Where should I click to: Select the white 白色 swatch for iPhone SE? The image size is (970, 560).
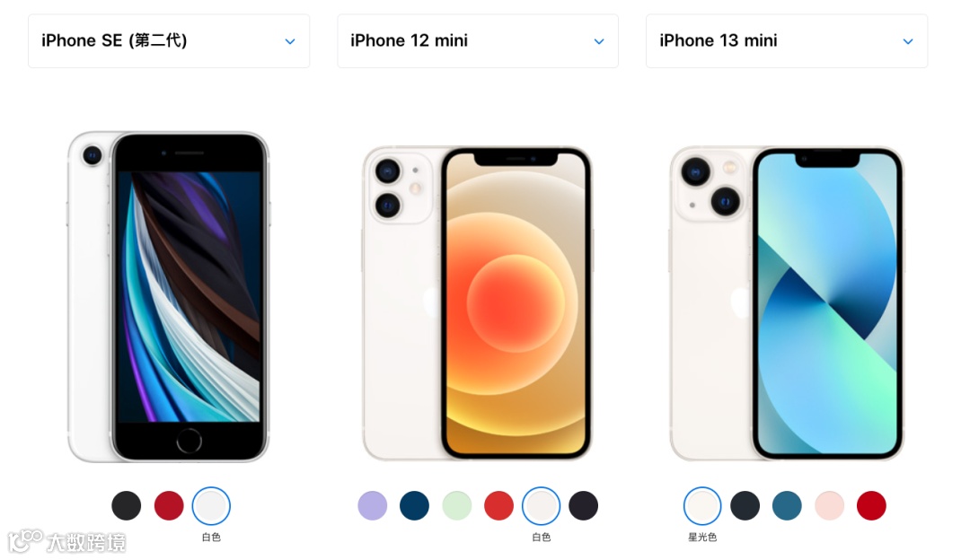[x=211, y=505]
